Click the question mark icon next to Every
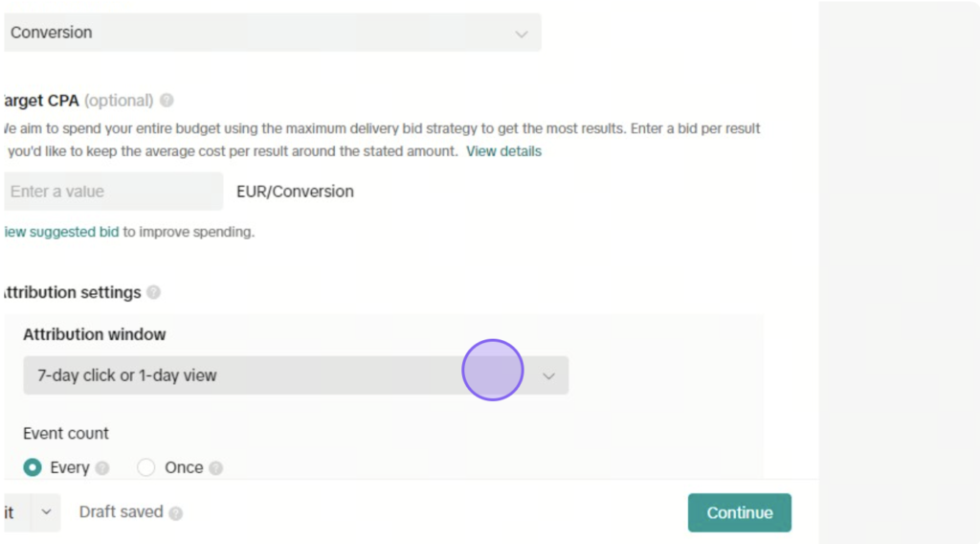This screenshot has width=980, height=544. point(102,467)
